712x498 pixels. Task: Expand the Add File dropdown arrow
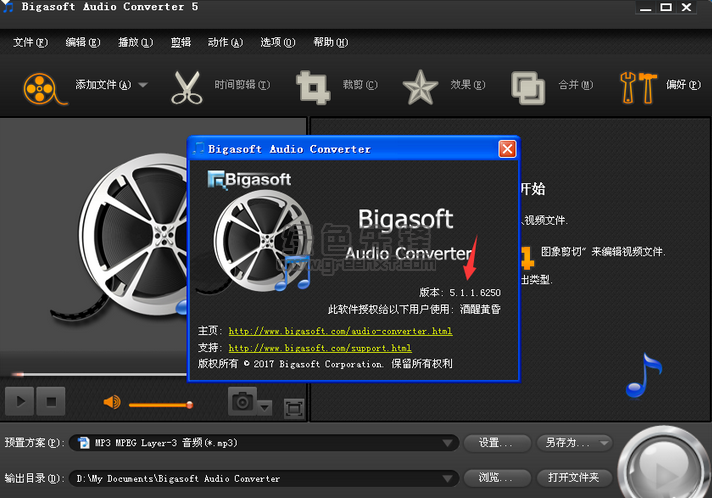tap(143, 86)
